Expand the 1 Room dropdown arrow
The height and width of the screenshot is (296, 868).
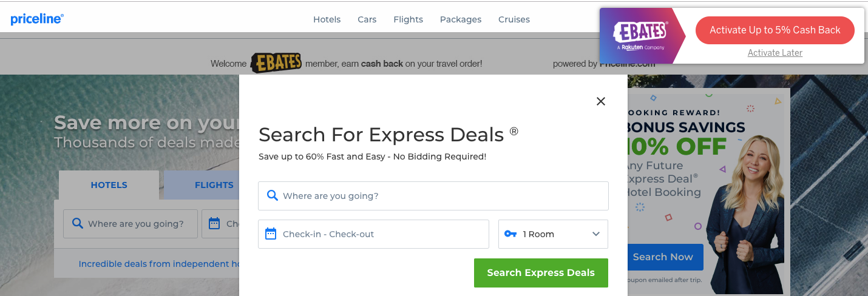point(595,234)
